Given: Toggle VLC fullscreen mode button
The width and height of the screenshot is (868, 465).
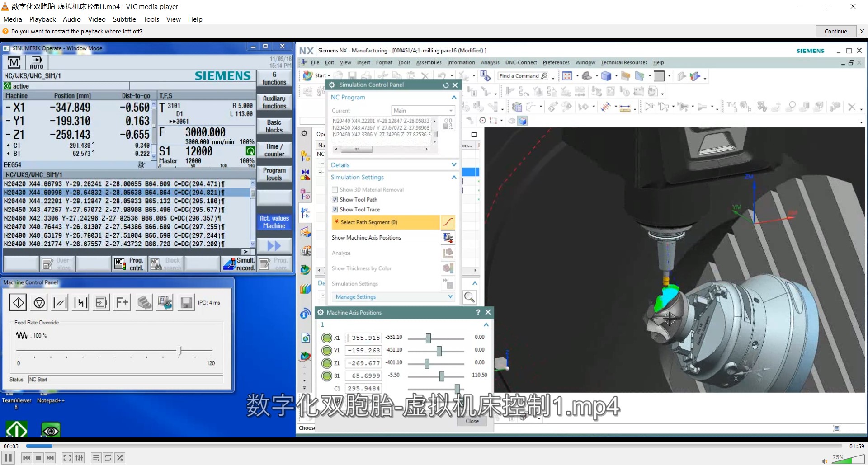Looking at the screenshot, I should coord(67,458).
